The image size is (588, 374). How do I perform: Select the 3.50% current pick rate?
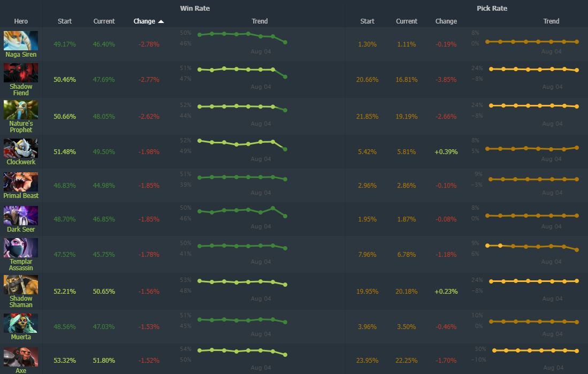[x=407, y=327]
